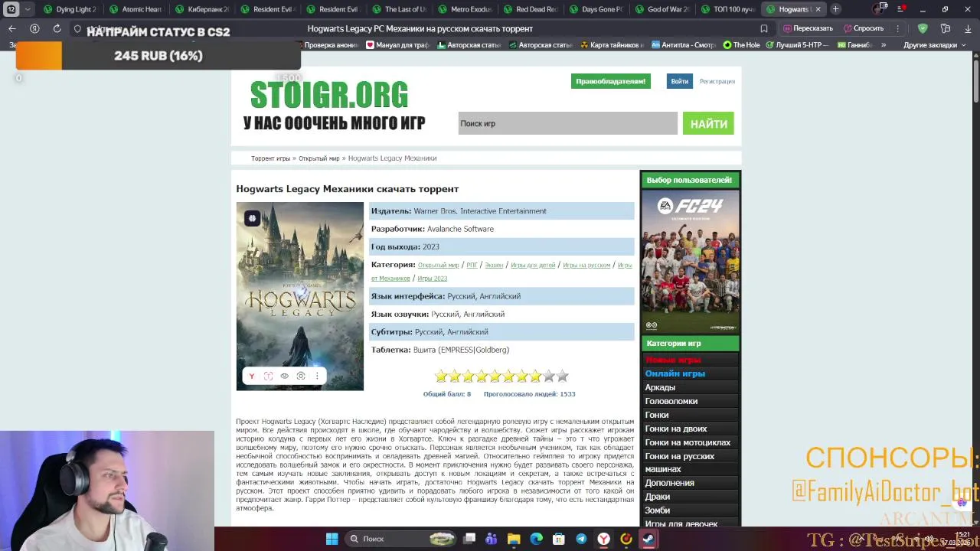Click the text recognition icon on the cover image

click(x=268, y=376)
